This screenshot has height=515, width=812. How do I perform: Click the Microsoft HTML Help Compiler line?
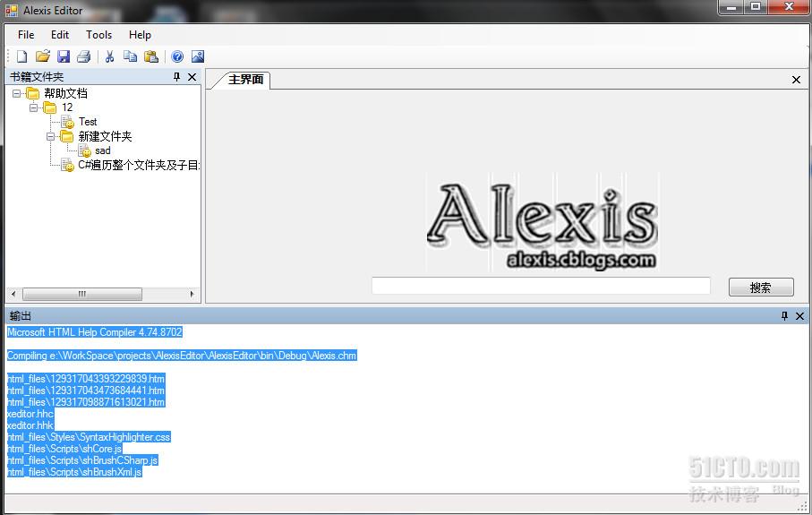tap(94, 332)
